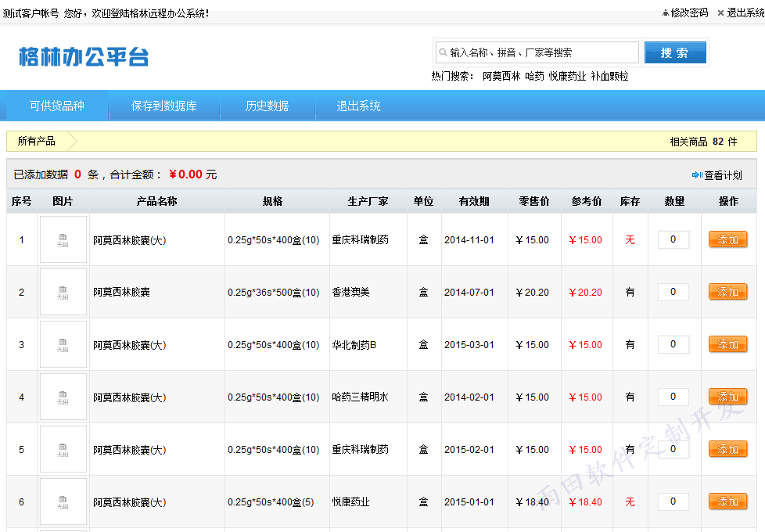Open product image placeholder in row 3
The image size is (765, 532).
pyautogui.click(x=63, y=344)
